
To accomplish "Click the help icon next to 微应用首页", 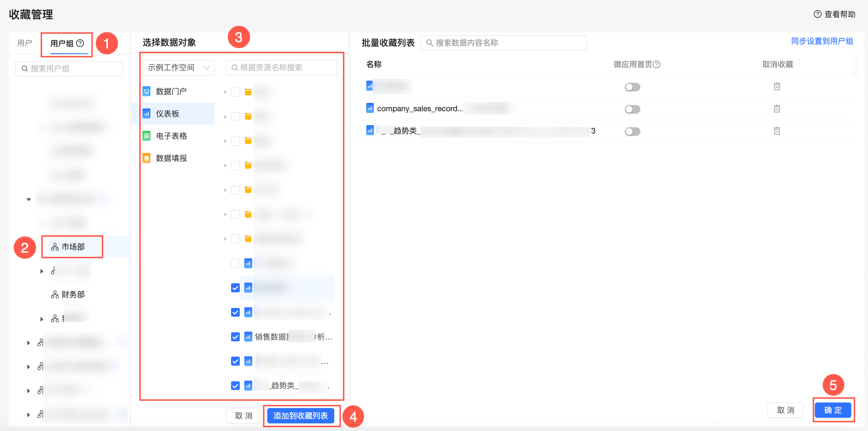I will (656, 64).
